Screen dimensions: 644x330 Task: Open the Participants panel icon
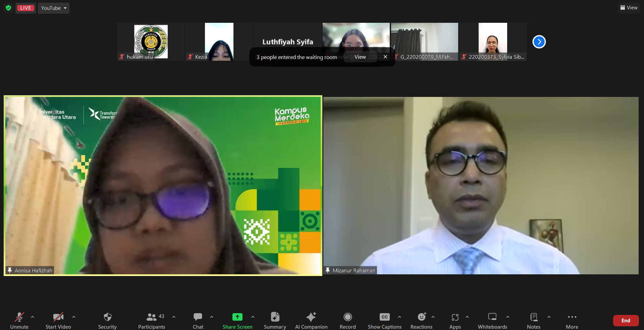click(x=151, y=317)
